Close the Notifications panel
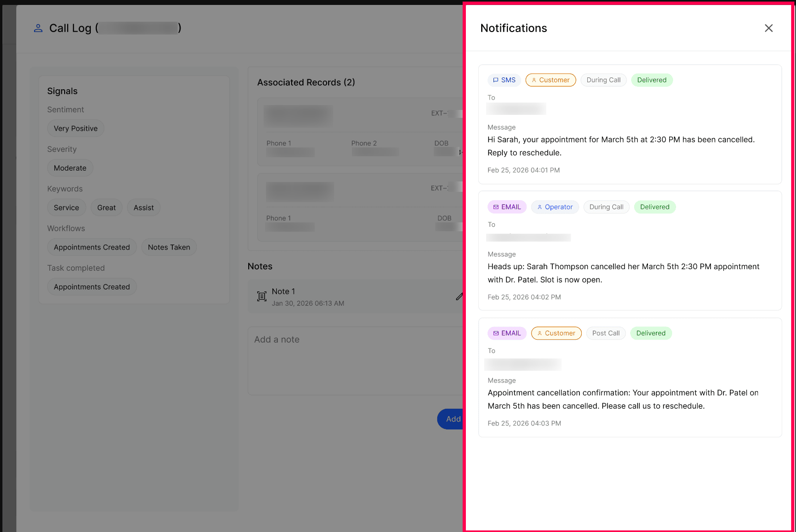 click(x=768, y=28)
